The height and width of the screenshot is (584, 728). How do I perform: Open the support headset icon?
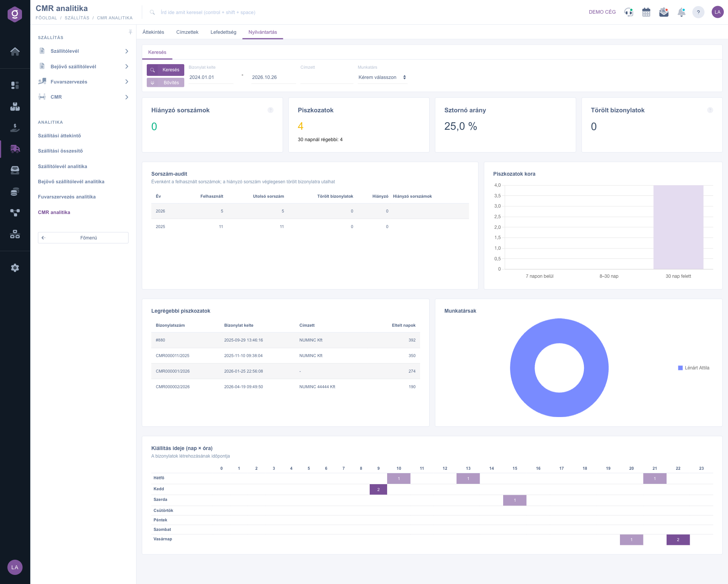tap(629, 12)
